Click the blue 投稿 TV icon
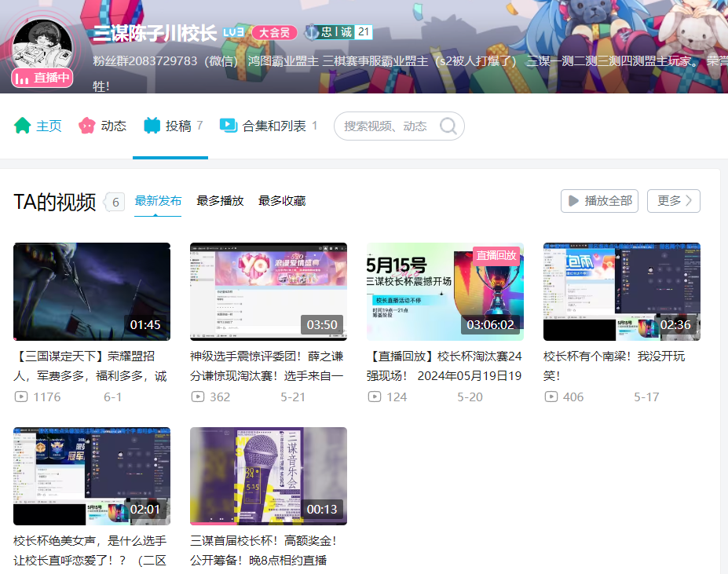The height and width of the screenshot is (574, 728). pyautogui.click(x=152, y=126)
